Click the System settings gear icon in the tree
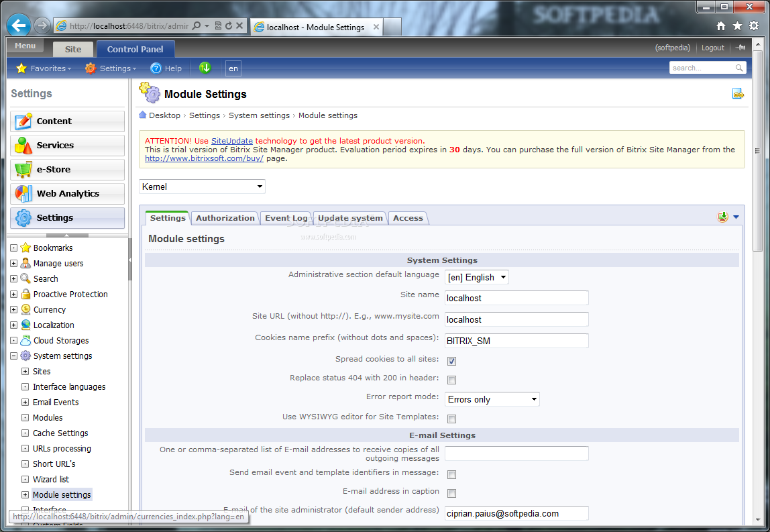Screen dimensions: 770x532 pos(25,356)
